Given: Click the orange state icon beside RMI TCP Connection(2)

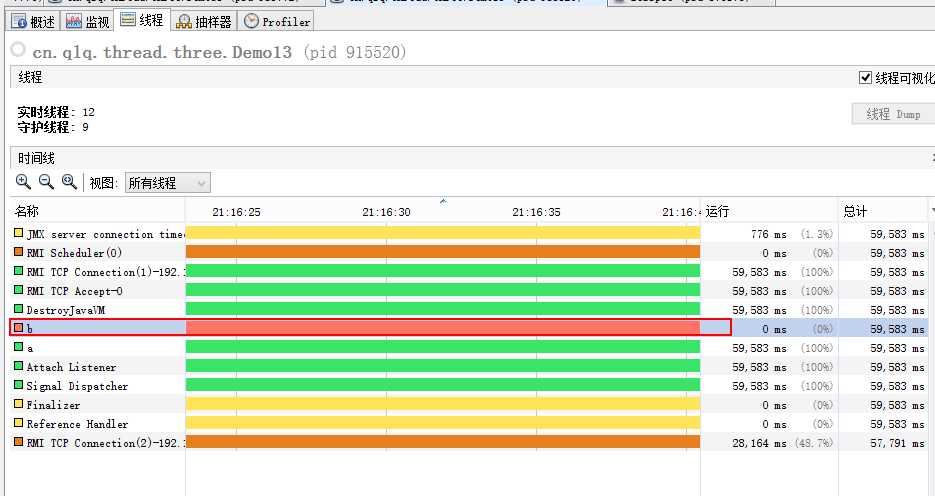Looking at the screenshot, I should click(x=18, y=442).
